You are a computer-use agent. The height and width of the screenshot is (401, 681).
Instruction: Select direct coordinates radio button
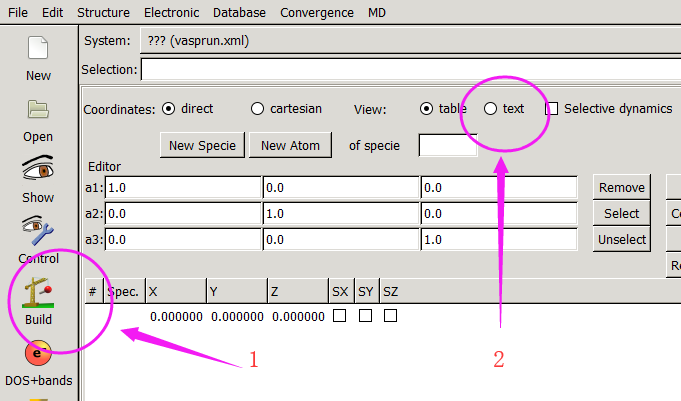tap(168, 109)
